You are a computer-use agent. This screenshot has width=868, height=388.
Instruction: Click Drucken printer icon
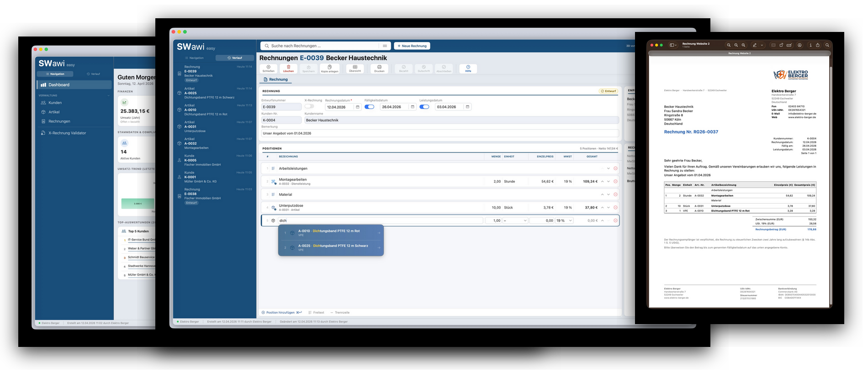click(379, 67)
